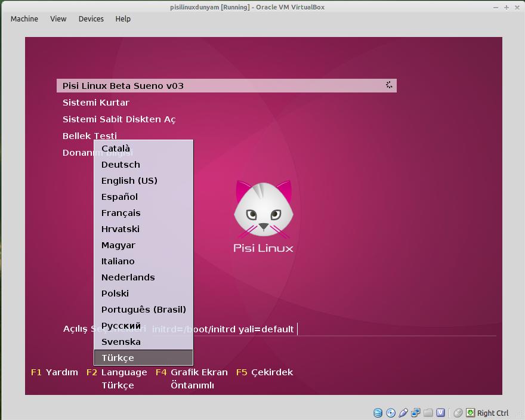Open the Machine menu

pyautogui.click(x=24, y=18)
